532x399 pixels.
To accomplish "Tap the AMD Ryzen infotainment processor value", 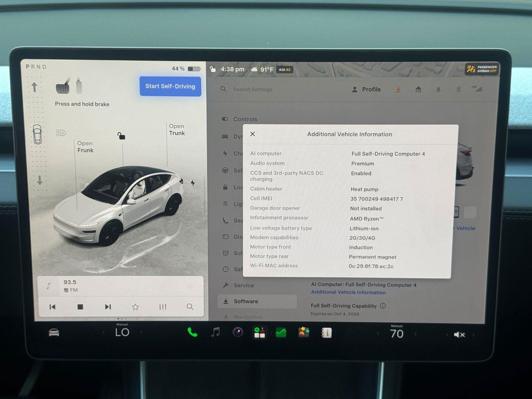I will click(366, 219).
